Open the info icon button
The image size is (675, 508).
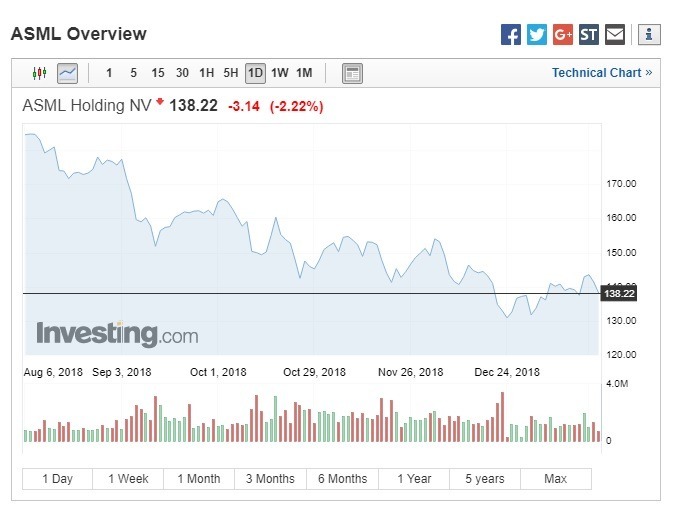[x=649, y=34]
